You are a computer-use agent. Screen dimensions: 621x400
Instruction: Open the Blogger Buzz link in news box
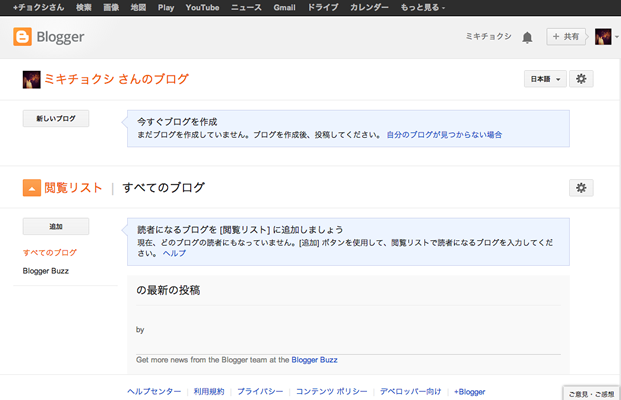click(x=314, y=360)
